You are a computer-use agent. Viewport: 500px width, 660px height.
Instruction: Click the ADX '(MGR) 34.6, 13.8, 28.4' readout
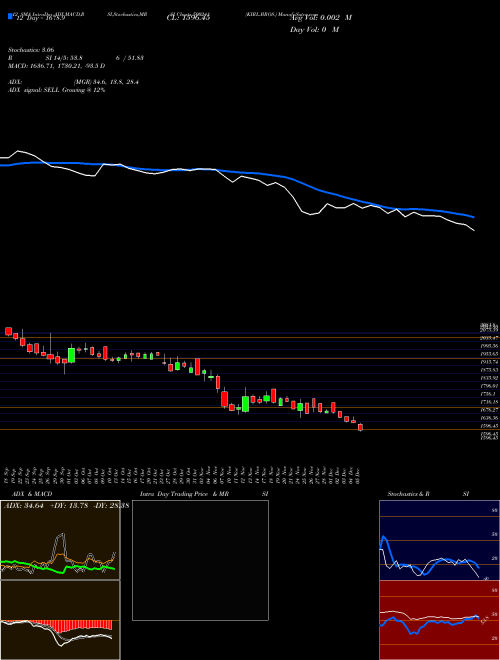coord(106,82)
